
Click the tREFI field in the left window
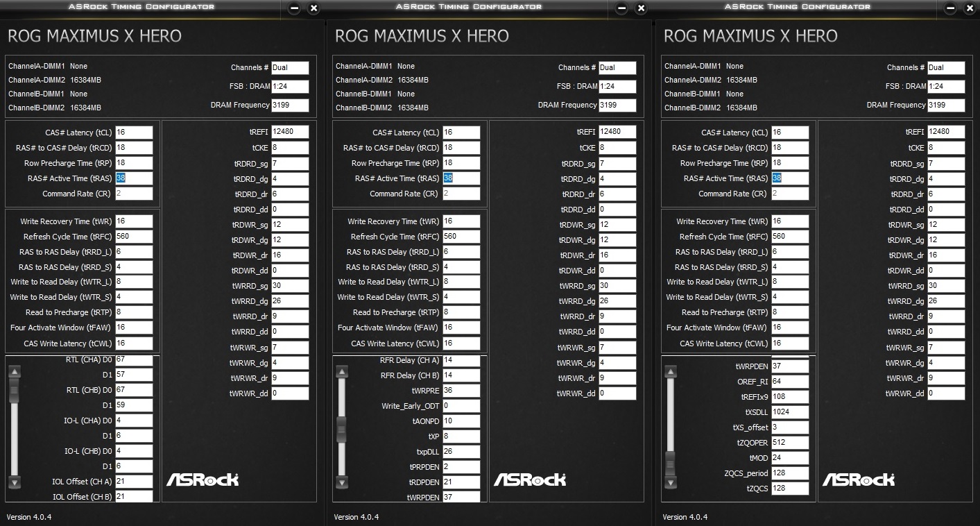tap(290, 132)
